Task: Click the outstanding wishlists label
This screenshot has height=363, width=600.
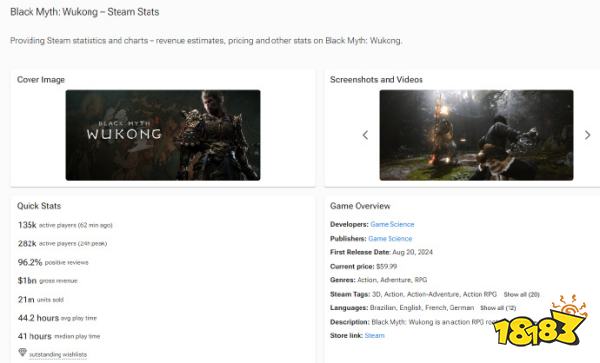Action: click(58, 355)
